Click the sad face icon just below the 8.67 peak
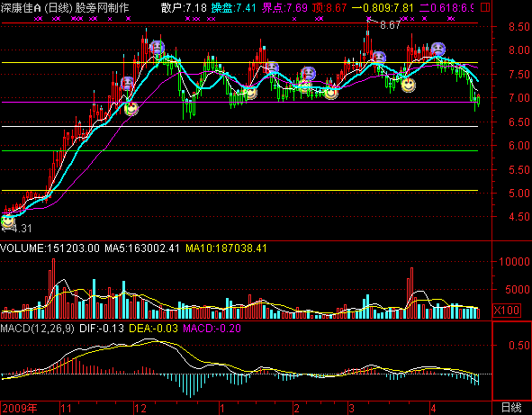532x415 pixels. [379, 58]
